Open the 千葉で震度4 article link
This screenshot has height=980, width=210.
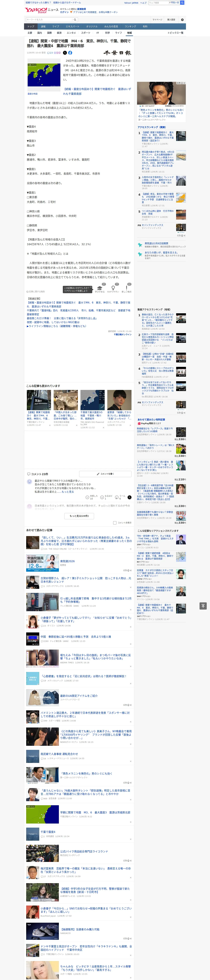point(48,832)
